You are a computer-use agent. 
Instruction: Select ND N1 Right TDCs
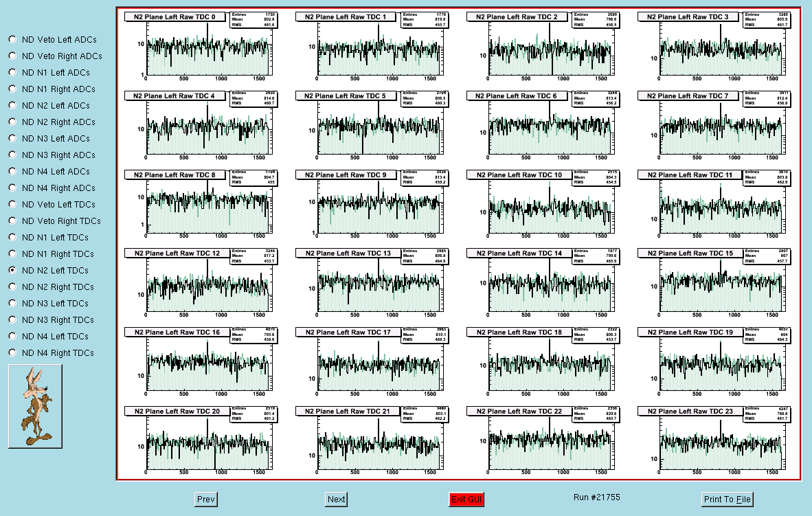coord(12,254)
